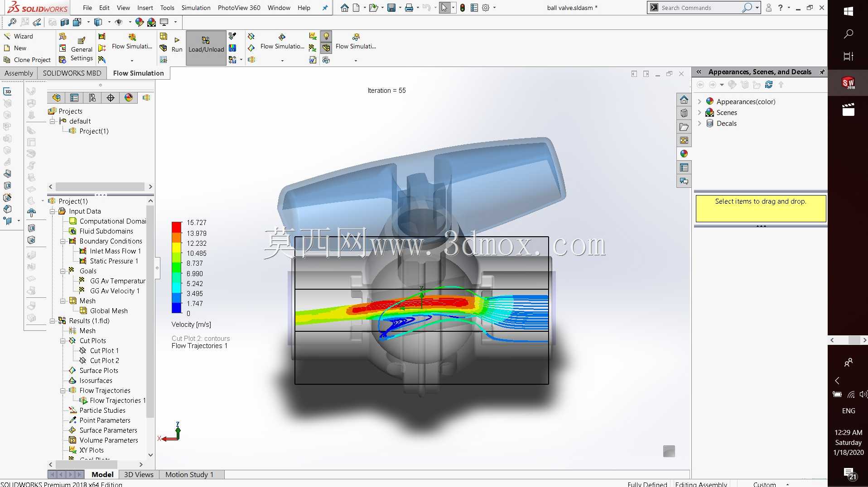
Task: Open the Tools menu
Action: pyautogui.click(x=167, y=8)
